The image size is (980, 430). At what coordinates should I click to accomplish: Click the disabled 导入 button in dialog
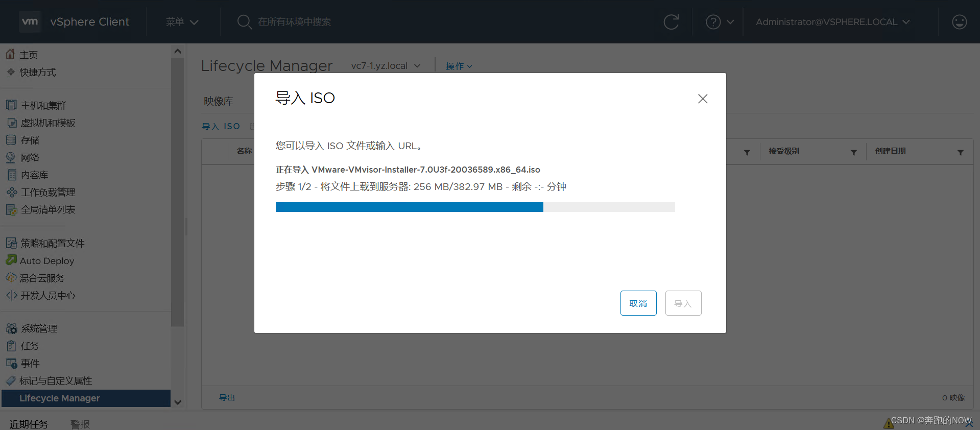(x=683, y=303)
